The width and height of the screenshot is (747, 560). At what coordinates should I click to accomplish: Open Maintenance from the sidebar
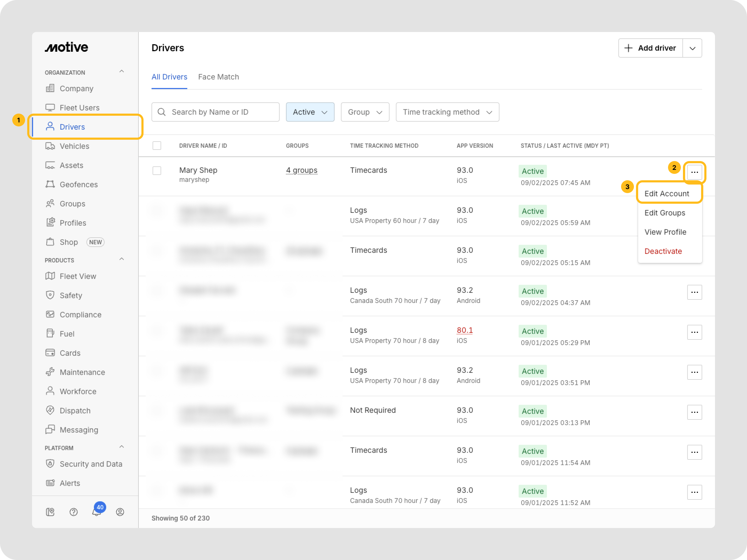tap(82, 372)
